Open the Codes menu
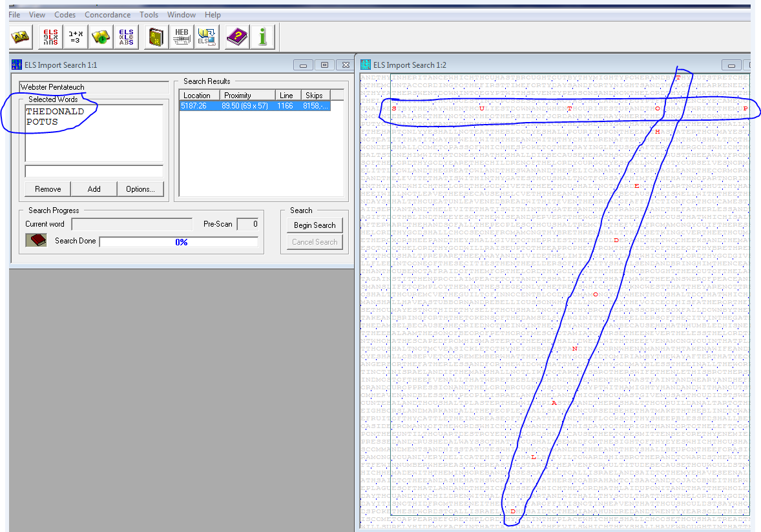The height and width of the screenshot is (532, 761). pyautogui.click(x=65, y=15)
